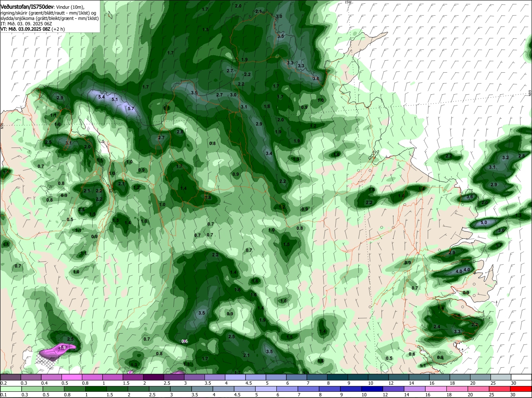Click the hatched area below the pink snow patch
This screenshot has height=398, width=532.
pyautogui.click(x=48, y=361)
